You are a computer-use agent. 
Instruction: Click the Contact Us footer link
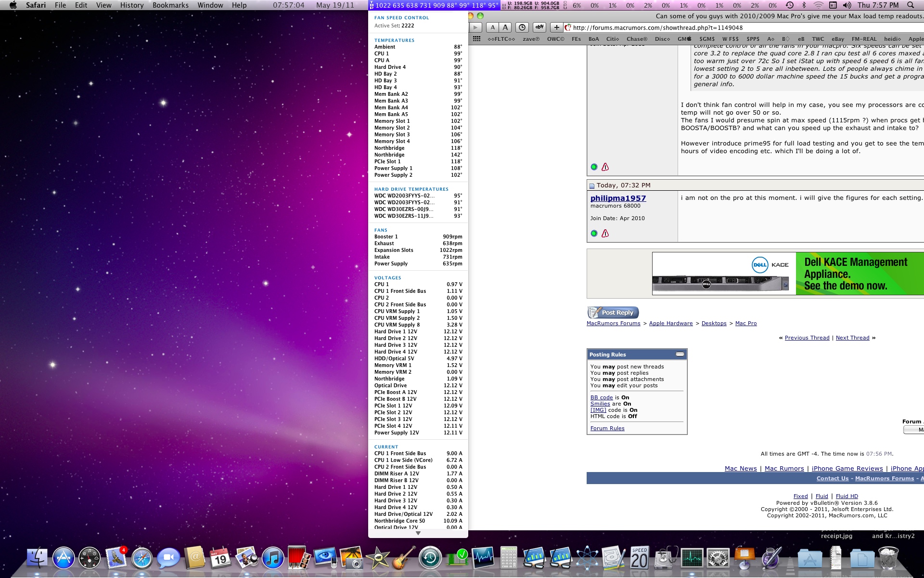[x=833, y=479]
